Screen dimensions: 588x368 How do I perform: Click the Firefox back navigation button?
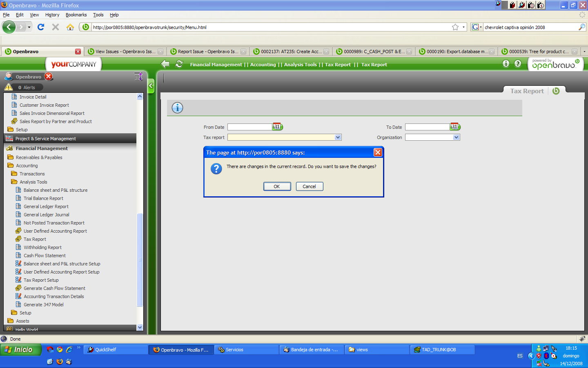[x=9, y=27]
